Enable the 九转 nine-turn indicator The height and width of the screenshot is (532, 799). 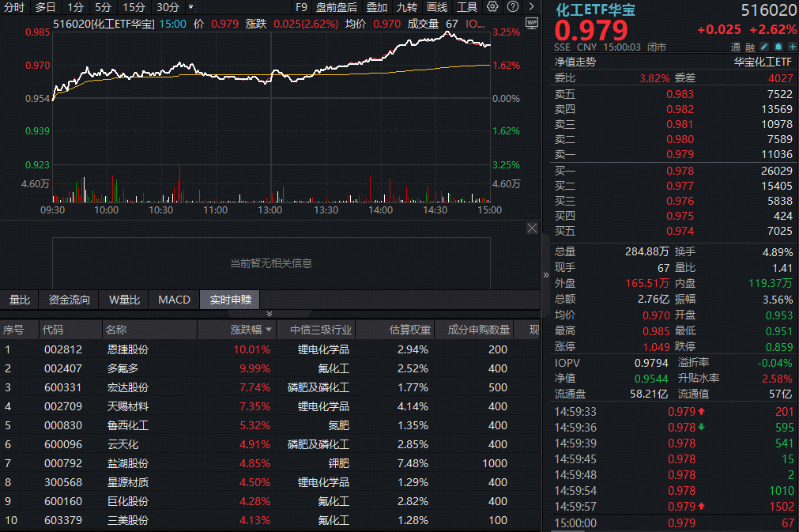[406, 7]
